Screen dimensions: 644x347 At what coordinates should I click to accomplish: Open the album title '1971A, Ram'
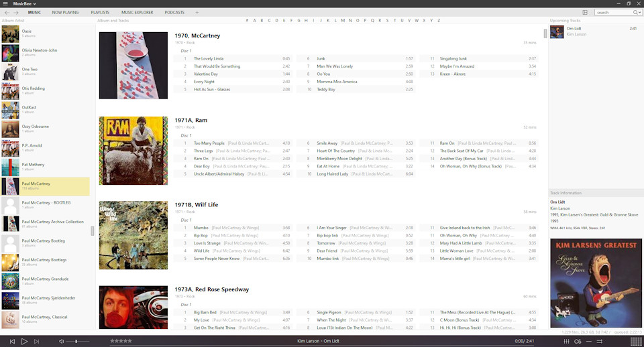click(x=191, y=120)
